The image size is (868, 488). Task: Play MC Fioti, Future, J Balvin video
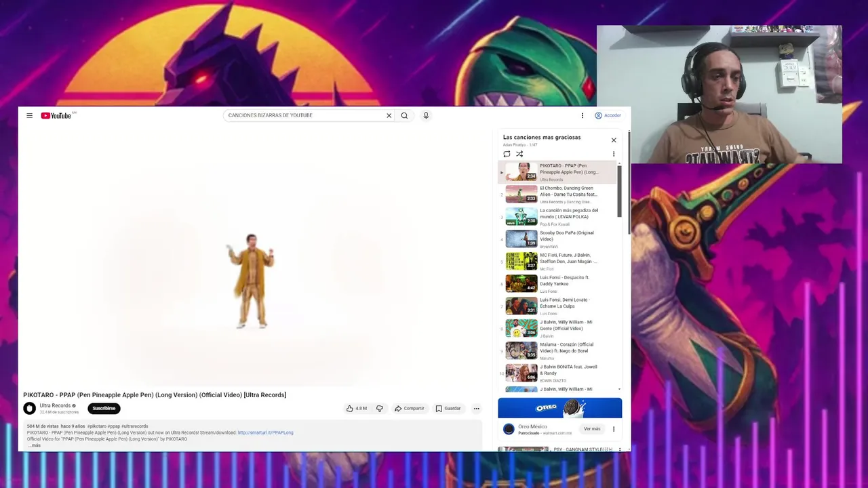point(558,262)
